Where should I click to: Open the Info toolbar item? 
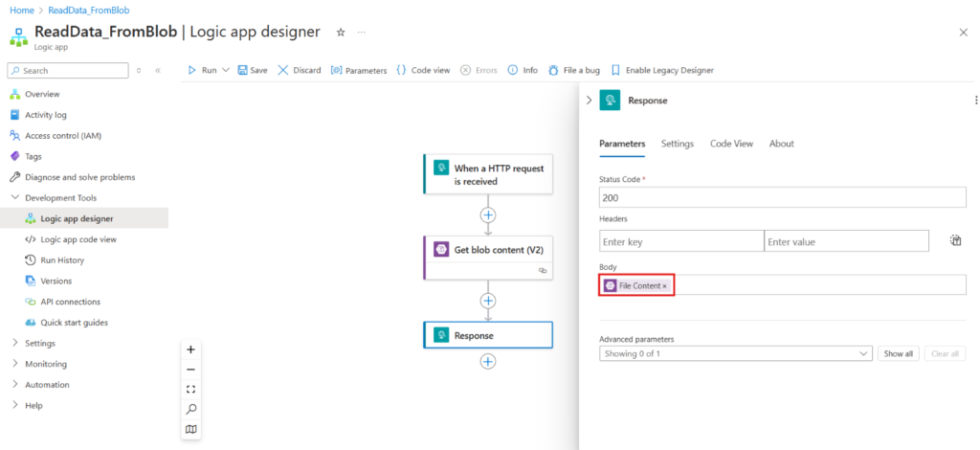tap(523, 71)
